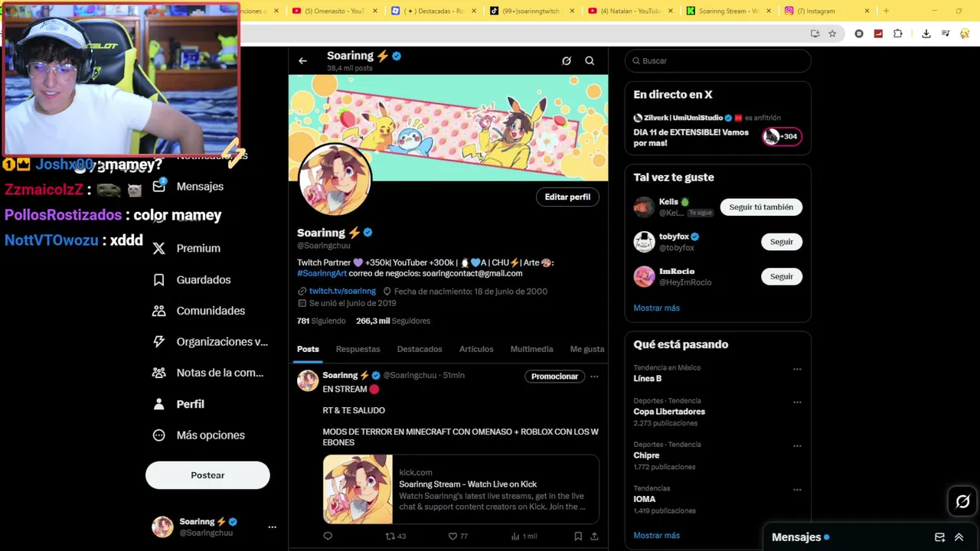This screenshot has height=551, width=980.
Task: Share the EN STREAM post
Action: (594, 536)
